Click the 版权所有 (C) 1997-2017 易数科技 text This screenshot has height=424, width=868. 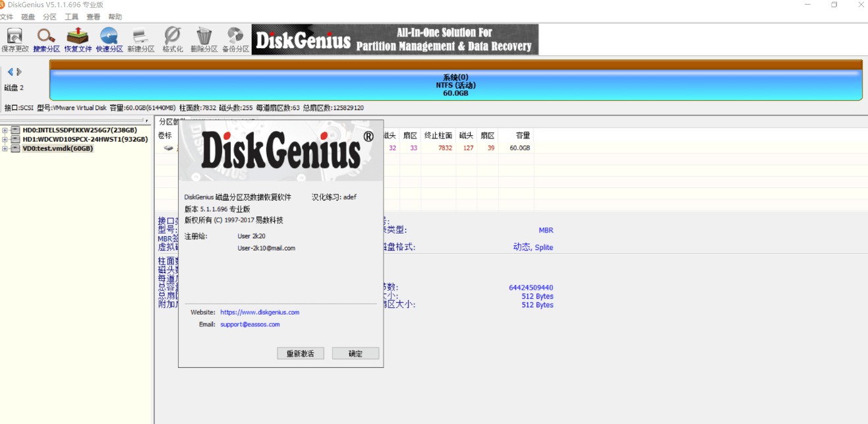(233, 220)
